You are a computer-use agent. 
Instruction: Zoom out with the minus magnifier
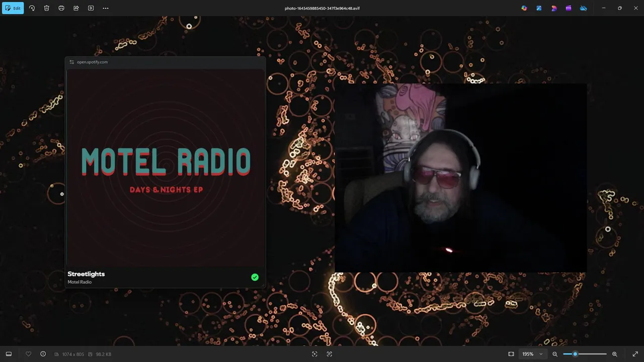point(555,354)
